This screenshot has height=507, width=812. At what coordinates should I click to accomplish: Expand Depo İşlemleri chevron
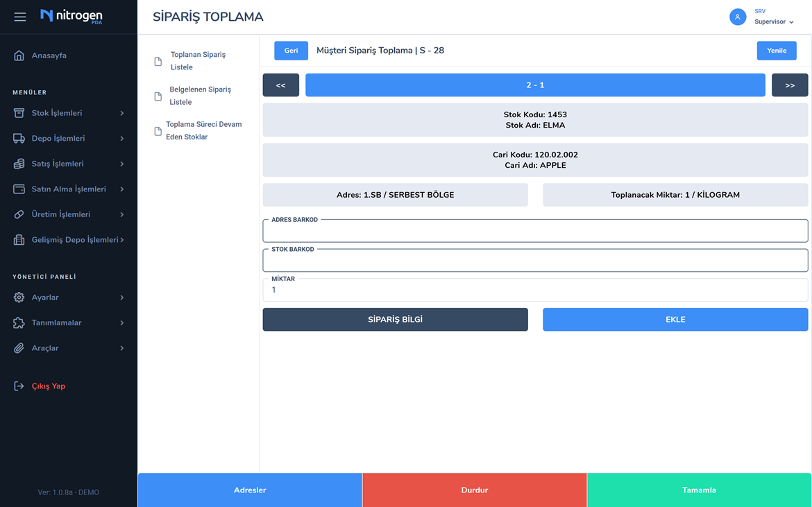tap(122, 138)
